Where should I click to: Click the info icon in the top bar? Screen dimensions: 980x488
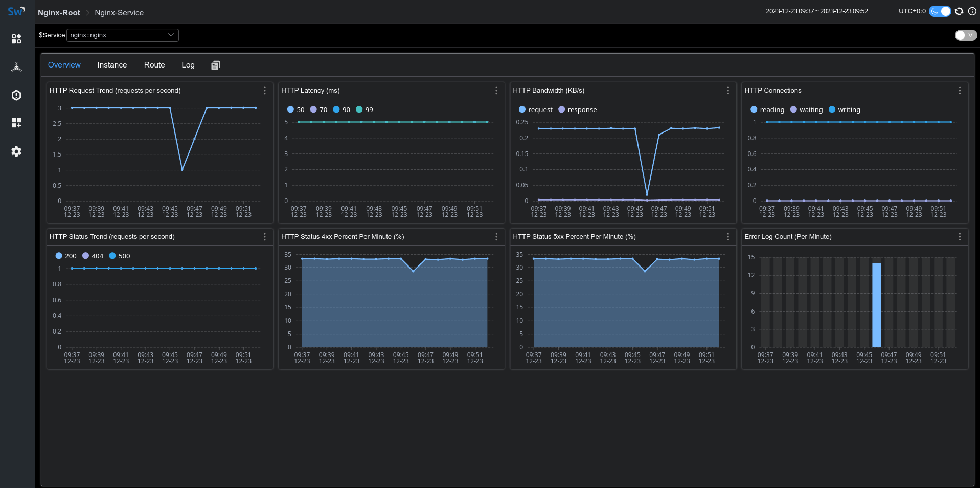coord(973,11)
